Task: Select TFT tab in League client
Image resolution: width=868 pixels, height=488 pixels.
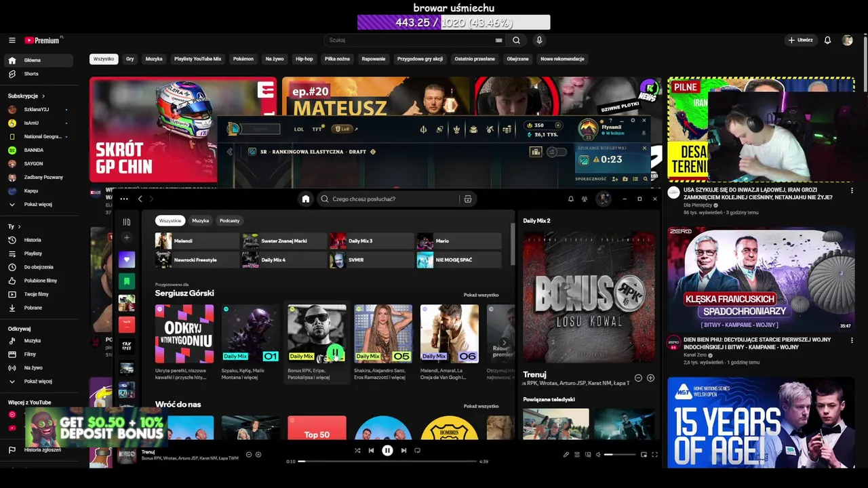Action: (317, 129)
